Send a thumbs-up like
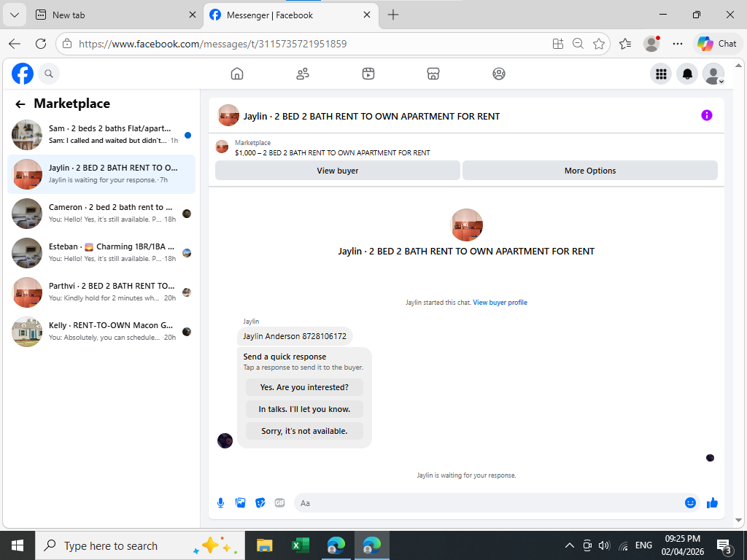747x560 pixels. [712, 503]
